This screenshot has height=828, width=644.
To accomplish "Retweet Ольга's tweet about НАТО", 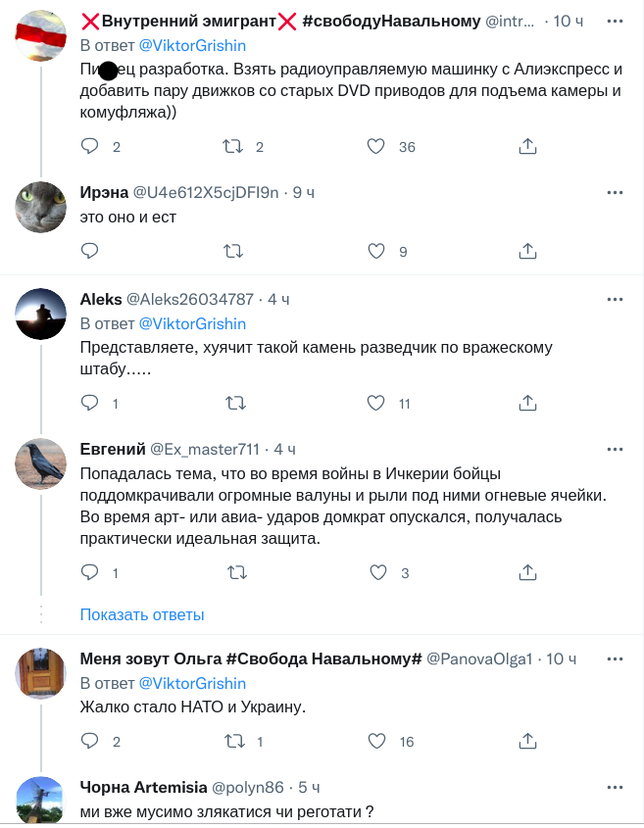I will click(x=233, y=742).
